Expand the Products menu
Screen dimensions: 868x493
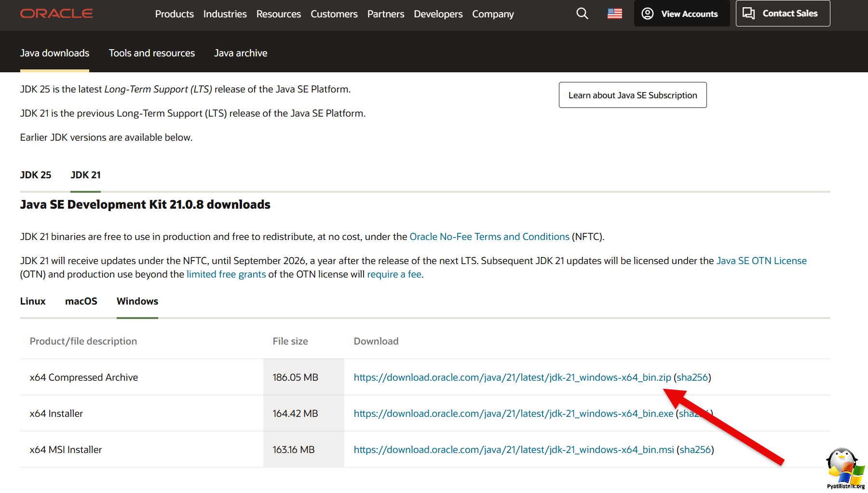click(x=174, y=14)
